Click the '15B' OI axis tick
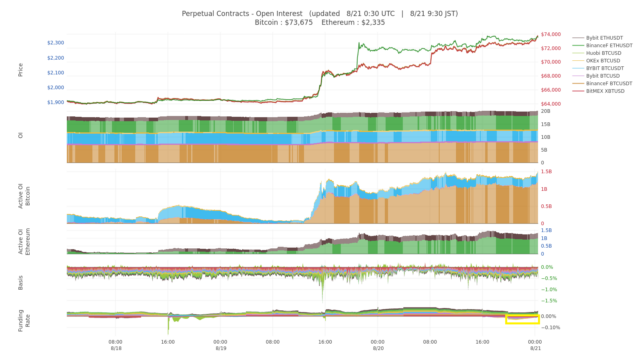Image resolution: width=640 pixels, height=360 pixels. (545, 124)
